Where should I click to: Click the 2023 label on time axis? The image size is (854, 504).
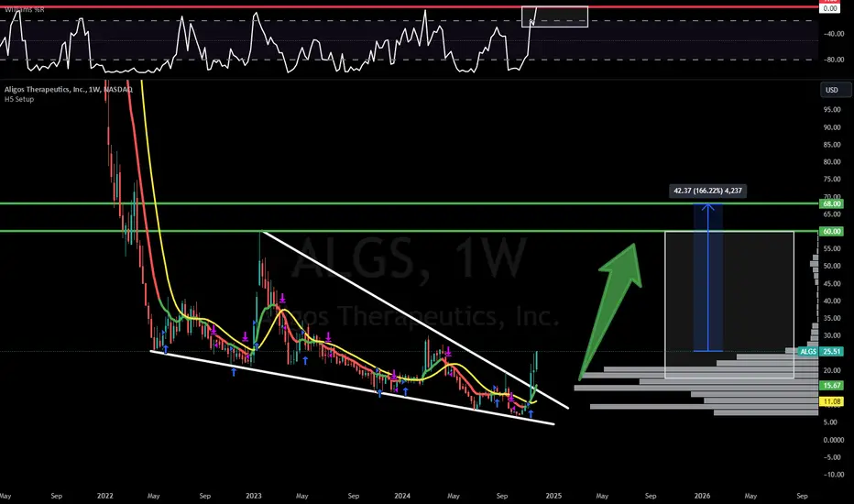click(x=253, y=496)
